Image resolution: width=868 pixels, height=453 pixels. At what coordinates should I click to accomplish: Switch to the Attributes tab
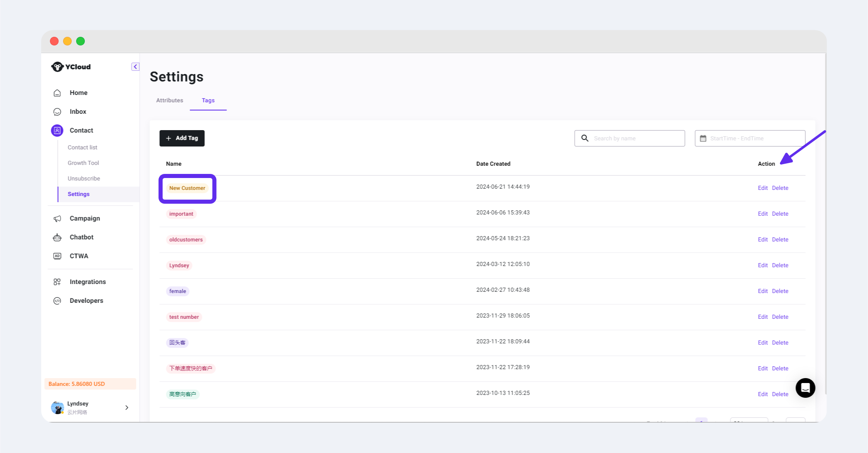coord(170,100)
